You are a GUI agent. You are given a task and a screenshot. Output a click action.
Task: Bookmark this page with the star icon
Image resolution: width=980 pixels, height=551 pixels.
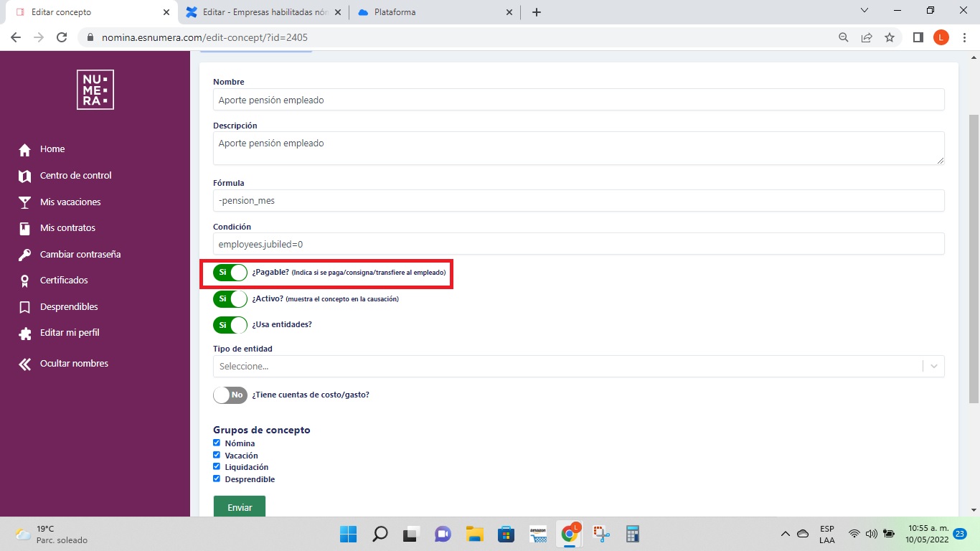[890, 37]
